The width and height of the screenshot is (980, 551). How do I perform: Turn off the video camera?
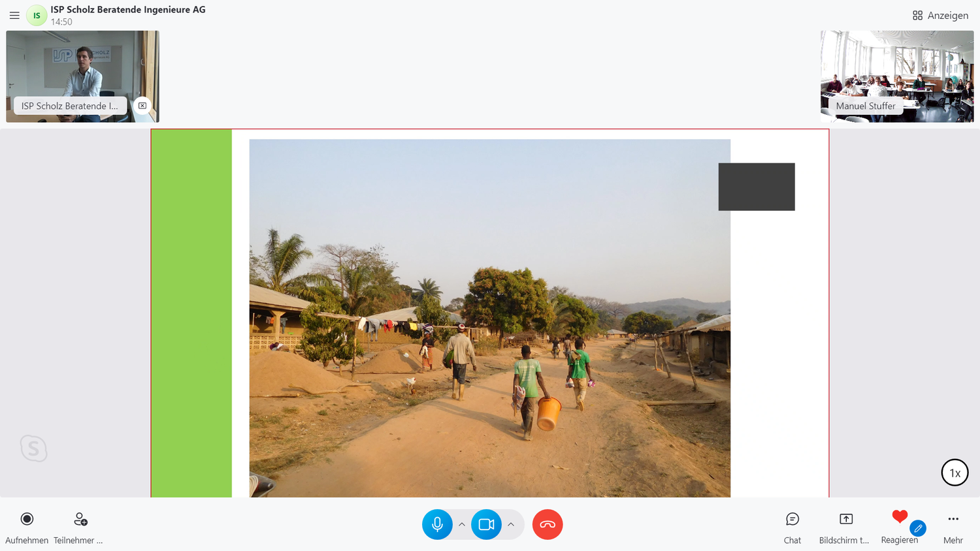[487, 524]
